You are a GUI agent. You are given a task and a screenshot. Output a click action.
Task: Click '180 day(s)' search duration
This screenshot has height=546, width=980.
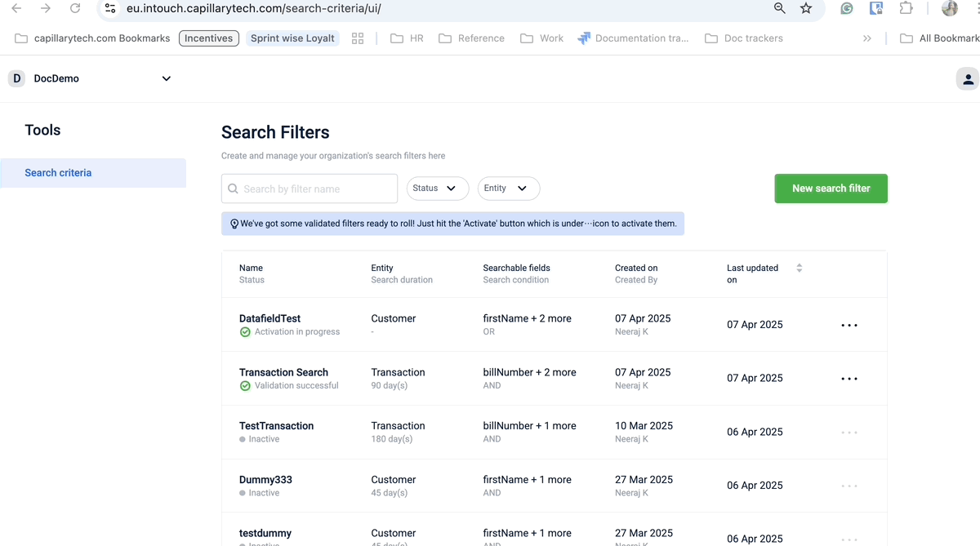[392, 439]
